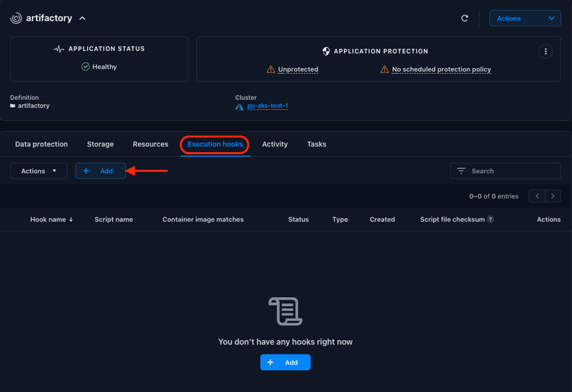Click the artifactory definition name
The height and width of the screenshot is (392, 572).
click(x=33, y=106)
